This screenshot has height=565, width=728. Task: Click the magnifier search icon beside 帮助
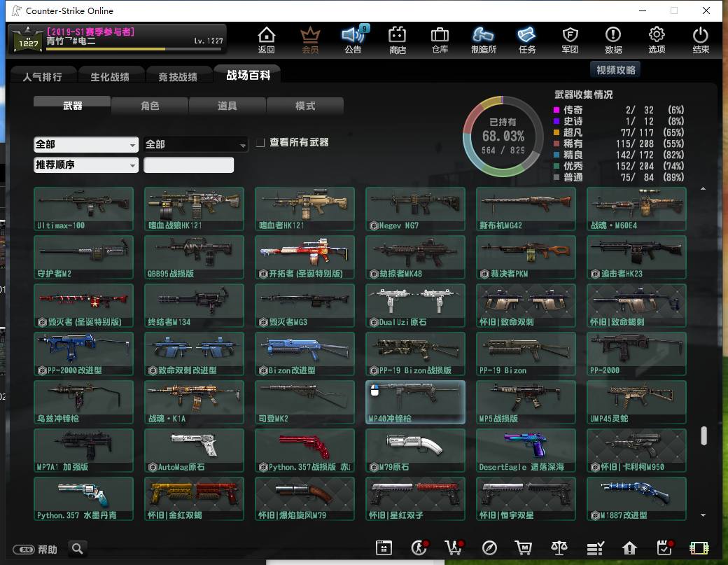(78, 549)
